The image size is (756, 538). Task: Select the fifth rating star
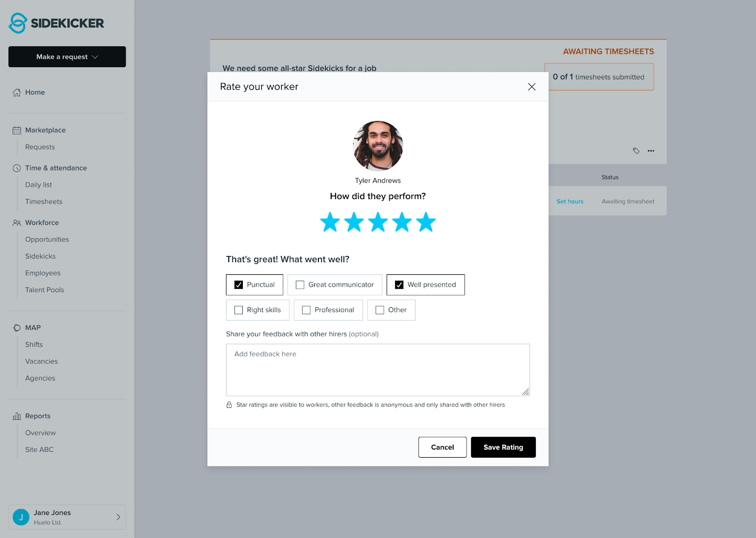coord(426,222)
